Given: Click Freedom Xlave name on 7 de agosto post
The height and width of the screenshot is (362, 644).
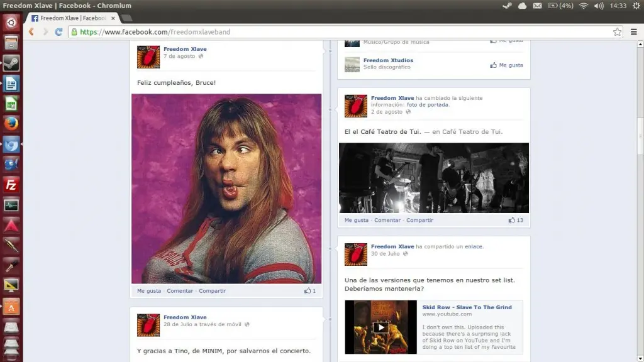Looking at the screenshot, I should 185,49.
